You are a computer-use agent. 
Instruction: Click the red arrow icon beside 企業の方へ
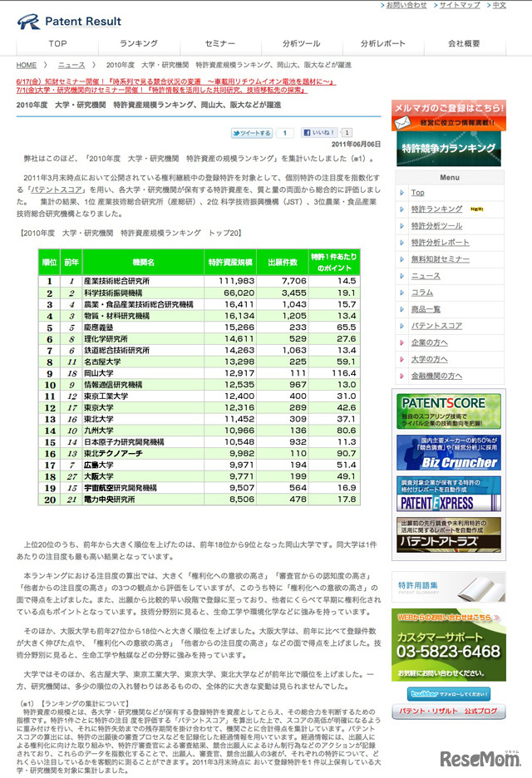tap(402, 342)
